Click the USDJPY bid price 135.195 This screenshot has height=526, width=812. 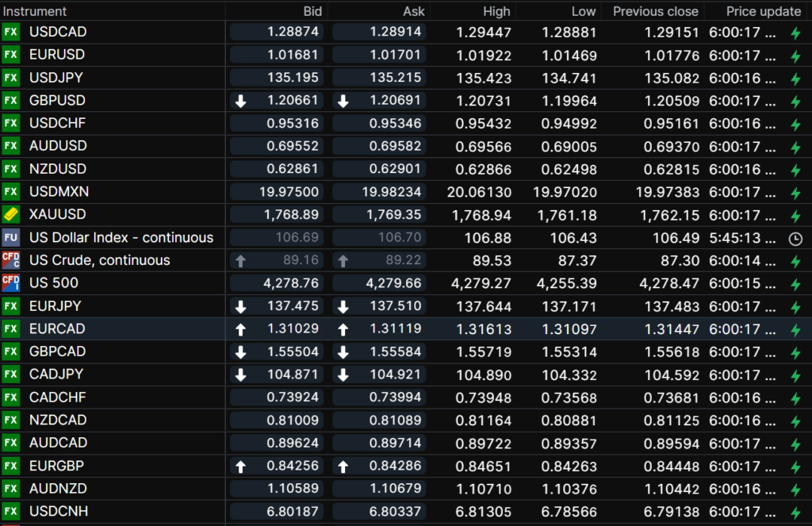click(294, 78)
